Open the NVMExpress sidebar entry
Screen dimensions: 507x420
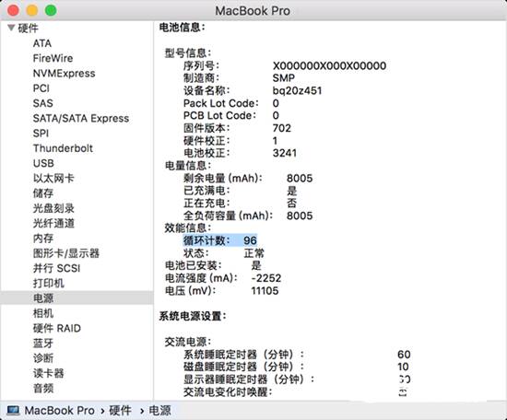64,74
